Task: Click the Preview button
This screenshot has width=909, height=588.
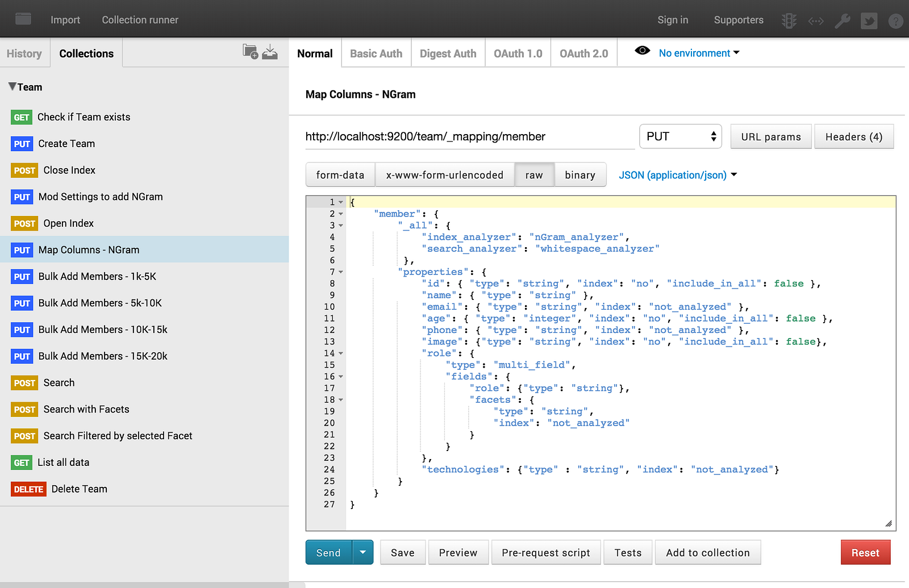Action: 458,552
